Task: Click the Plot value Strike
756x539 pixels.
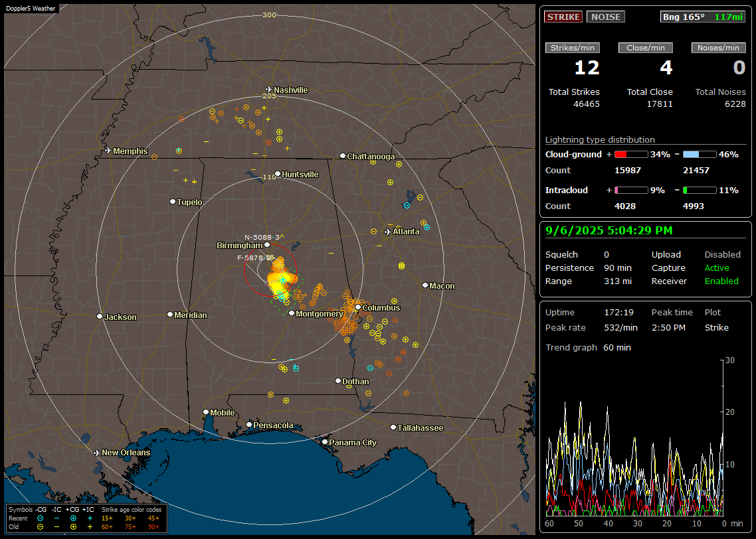Action: coord(716,328)
